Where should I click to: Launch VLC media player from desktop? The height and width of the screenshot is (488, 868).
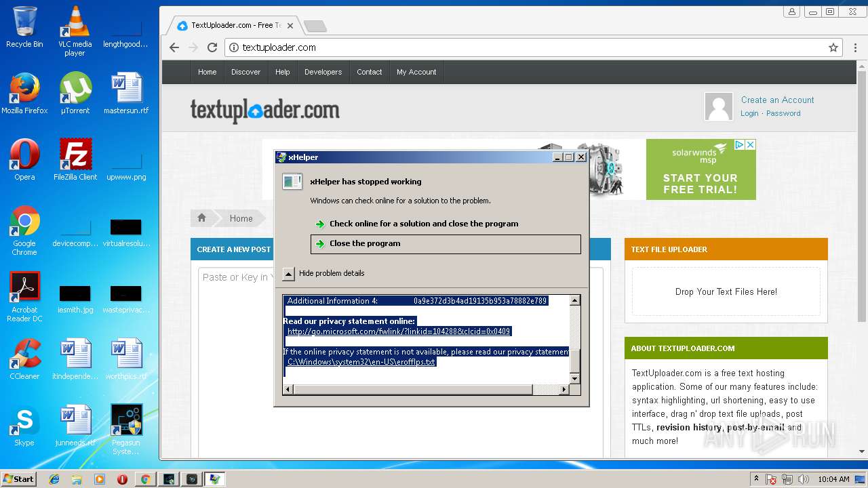75,31
